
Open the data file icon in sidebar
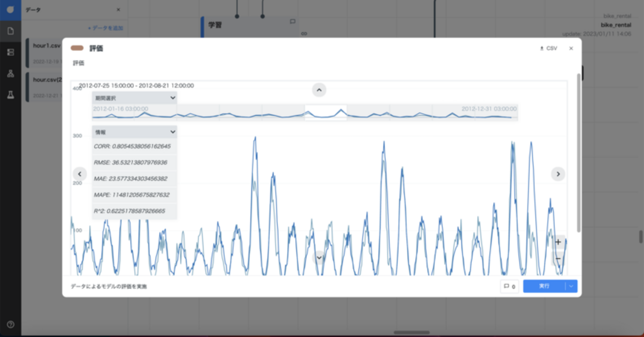[x=10, y=31]
